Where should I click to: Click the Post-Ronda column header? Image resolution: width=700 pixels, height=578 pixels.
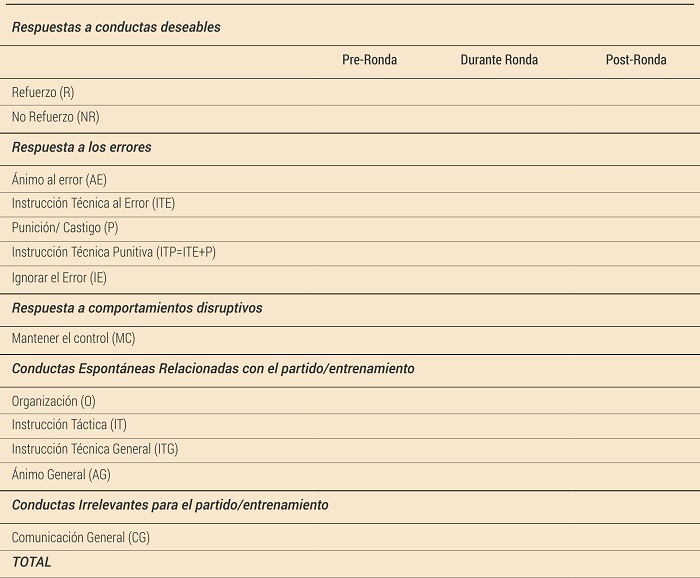tap(636, 60)
